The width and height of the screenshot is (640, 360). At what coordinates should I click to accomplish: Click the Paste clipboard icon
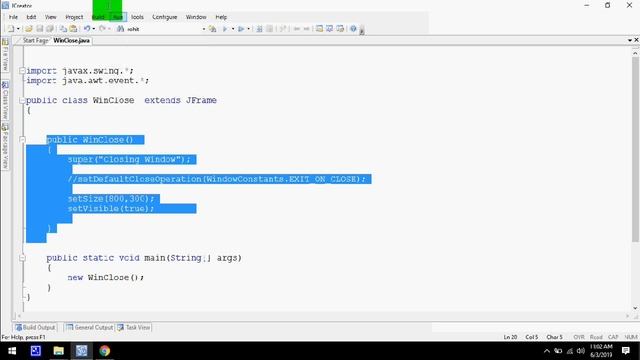pos(73,29)
